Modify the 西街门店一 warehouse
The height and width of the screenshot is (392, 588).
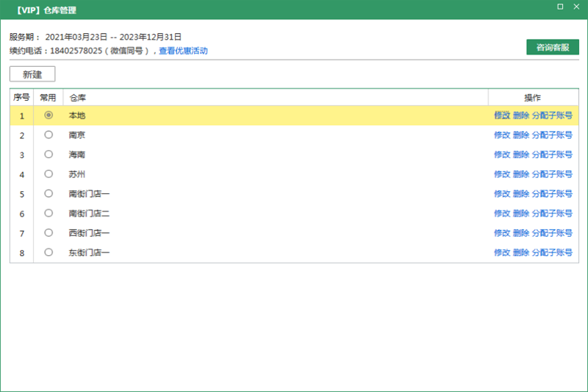click(502, 233)
